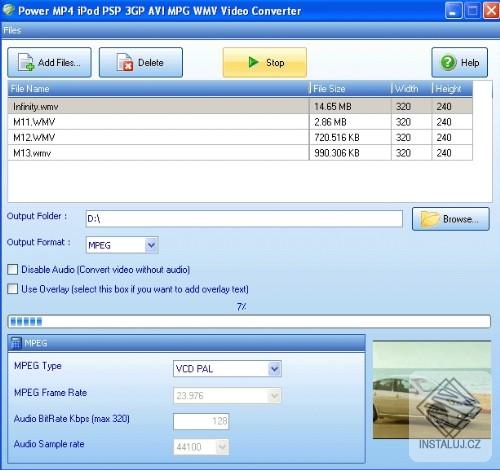Click the video preview thumbnail
This screenshot has width=500, height=471.
432,390
